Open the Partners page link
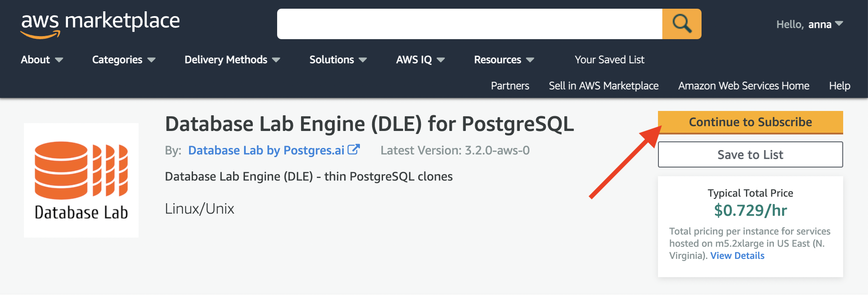 [x=510, y=86]
